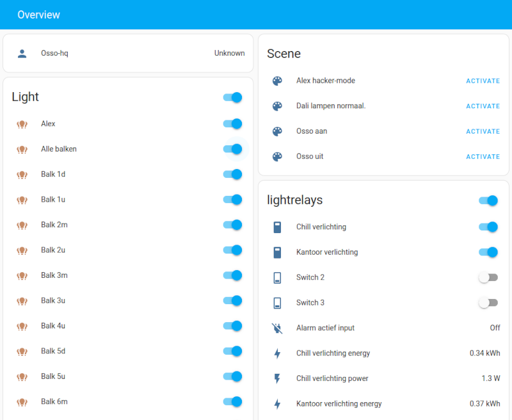Click the palette icon for Alex hacker-mode
The width and height of the screenshot is (512, 420).
pyautogui.click(x=277, y=81)
